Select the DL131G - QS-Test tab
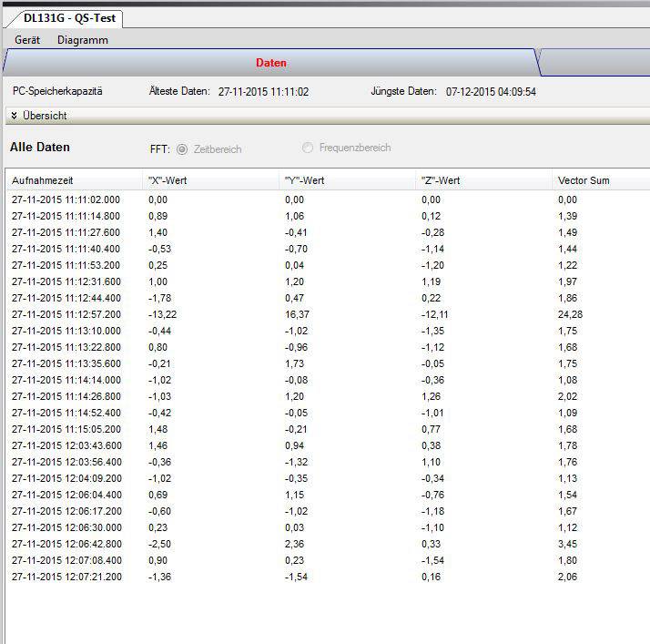Screen dimensions: 650x644 (62, 18)
